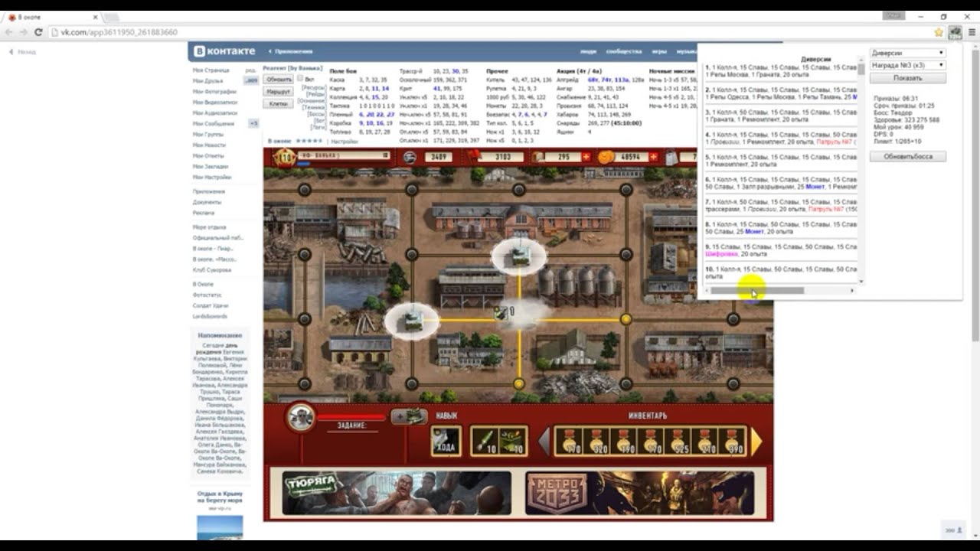Click the popup vertical scrollbar down arrow
The height and width of the screenshot is (551, 980).
tap(861, 282)
